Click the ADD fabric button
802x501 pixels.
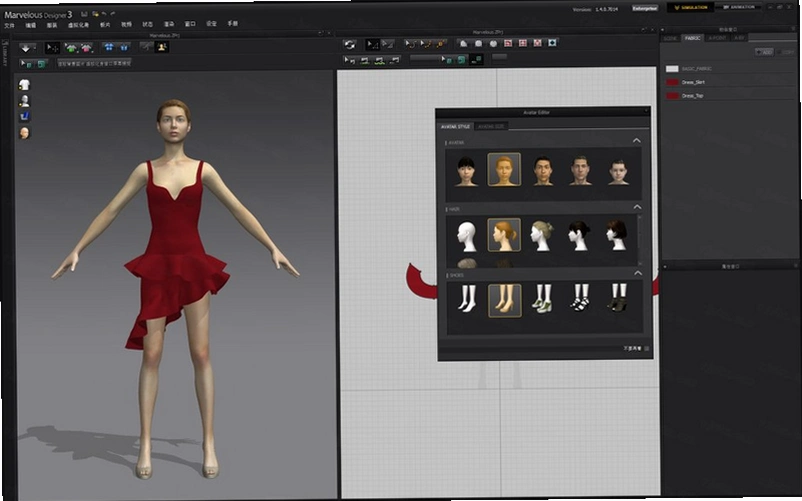(765, 52)
